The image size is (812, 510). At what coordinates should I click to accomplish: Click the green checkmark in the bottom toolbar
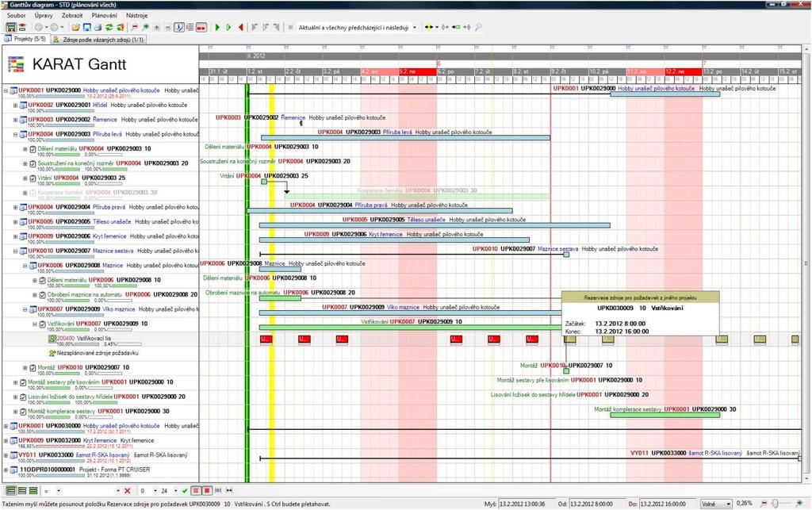[x=184, y=491]
